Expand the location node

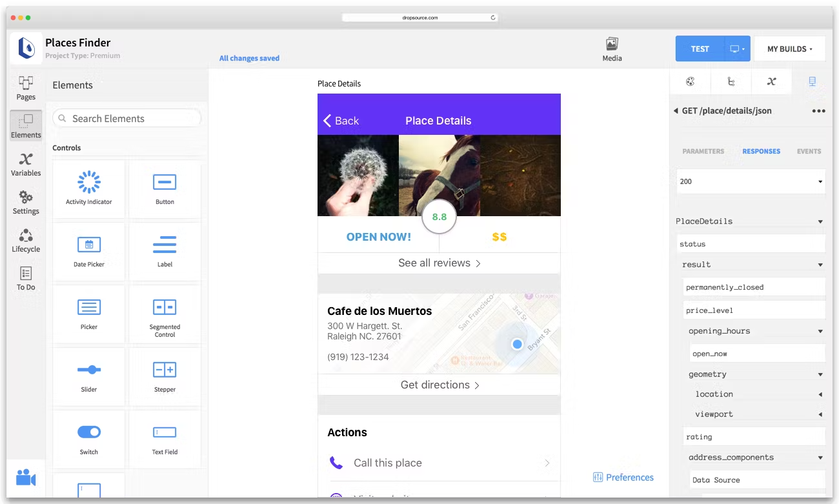[820, 394]
